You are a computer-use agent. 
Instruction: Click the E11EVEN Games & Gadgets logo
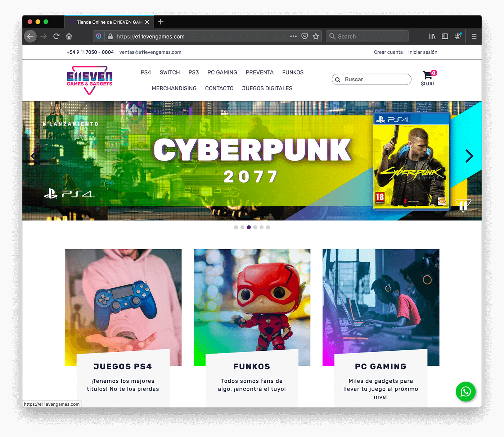(90, 80)
